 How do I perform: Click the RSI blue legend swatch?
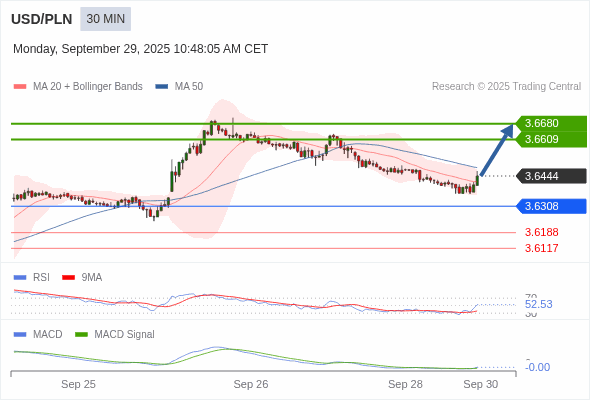20,278
